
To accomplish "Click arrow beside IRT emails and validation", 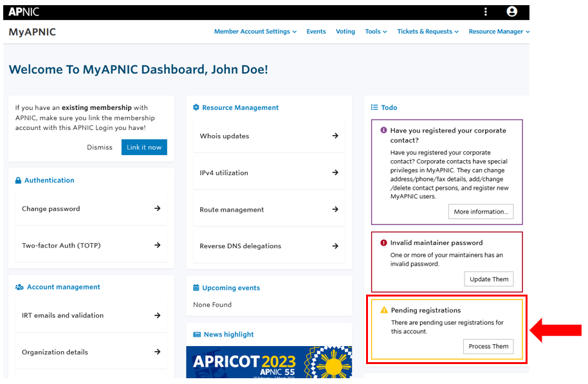I will tap(158, 315).
